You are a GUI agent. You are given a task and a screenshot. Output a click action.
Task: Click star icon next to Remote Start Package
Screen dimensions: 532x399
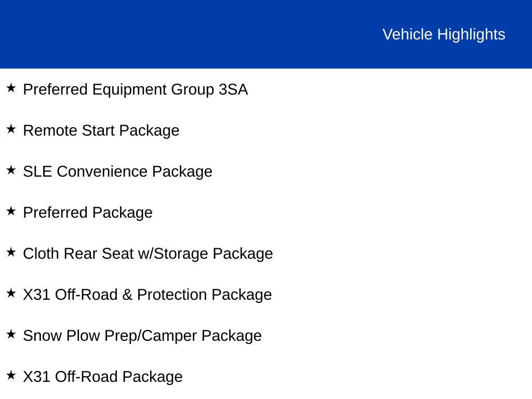click(x=11, y=129)
